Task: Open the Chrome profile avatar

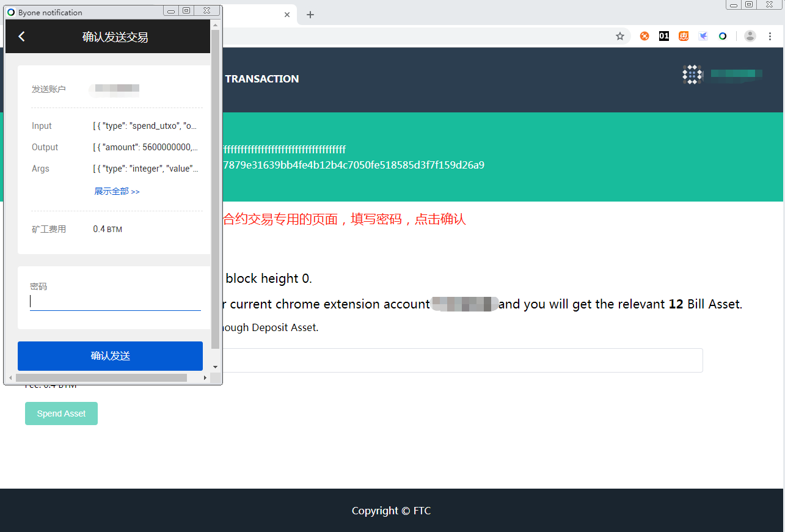Action: 750,36
